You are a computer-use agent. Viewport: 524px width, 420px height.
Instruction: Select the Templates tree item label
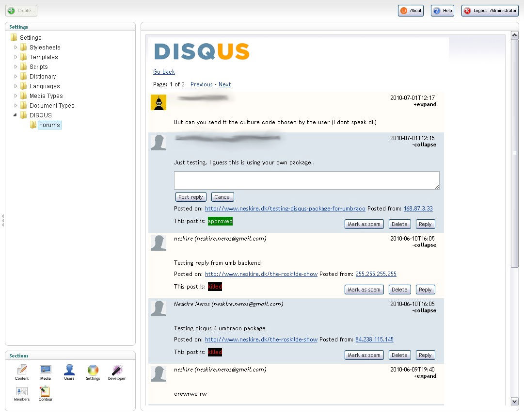click(44, 57)
